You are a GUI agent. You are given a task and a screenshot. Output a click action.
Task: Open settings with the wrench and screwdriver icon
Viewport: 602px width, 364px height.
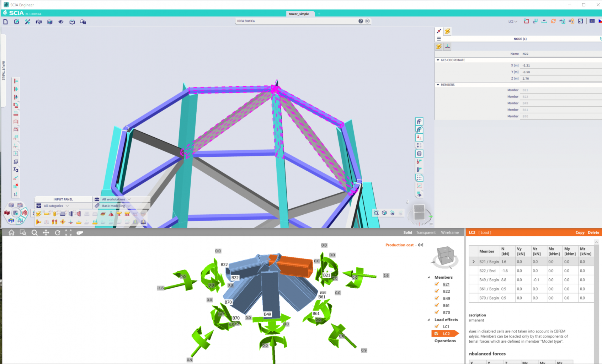click(x=27, y=22)
